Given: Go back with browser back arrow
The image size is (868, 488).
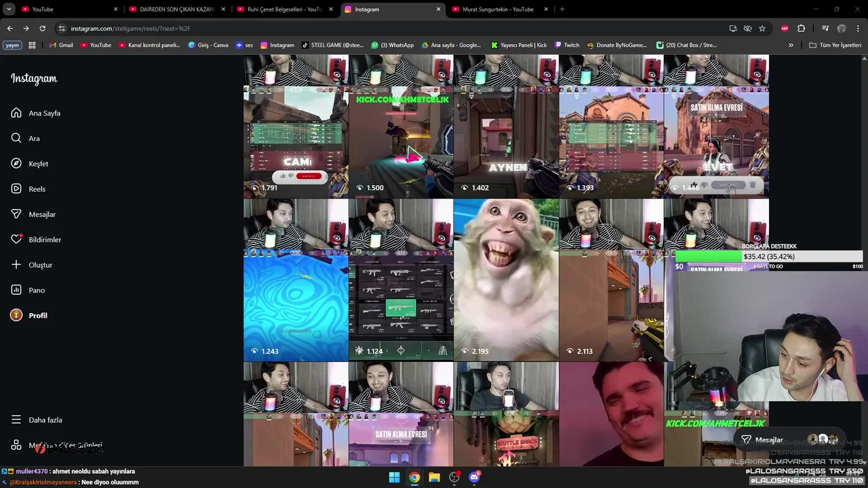Looking at the screenshot, I should click(x=9, y=28).
